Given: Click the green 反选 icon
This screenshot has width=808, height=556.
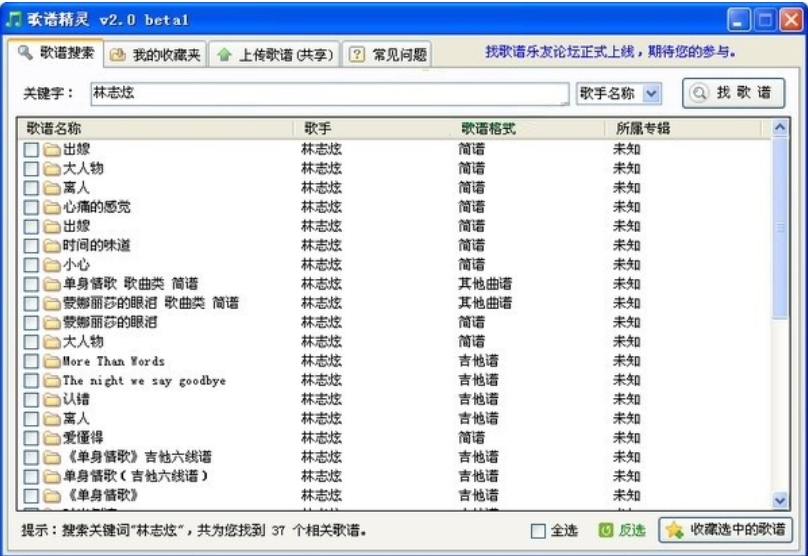Looking at the screenshot, I should tap(606, 530).
